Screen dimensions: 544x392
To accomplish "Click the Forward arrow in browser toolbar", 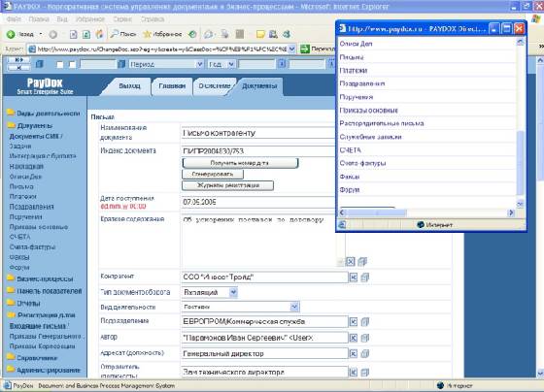I will 52,34.
